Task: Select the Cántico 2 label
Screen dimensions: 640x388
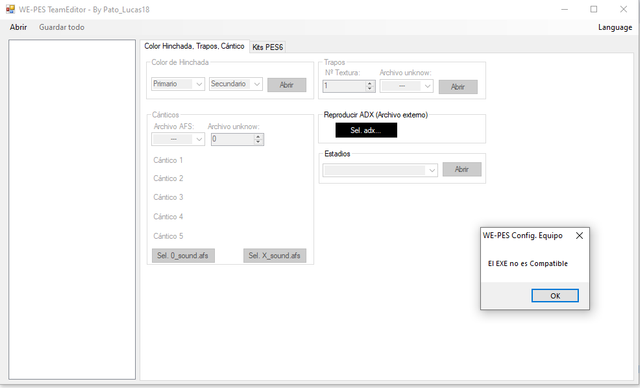Action: pos(168,178)
